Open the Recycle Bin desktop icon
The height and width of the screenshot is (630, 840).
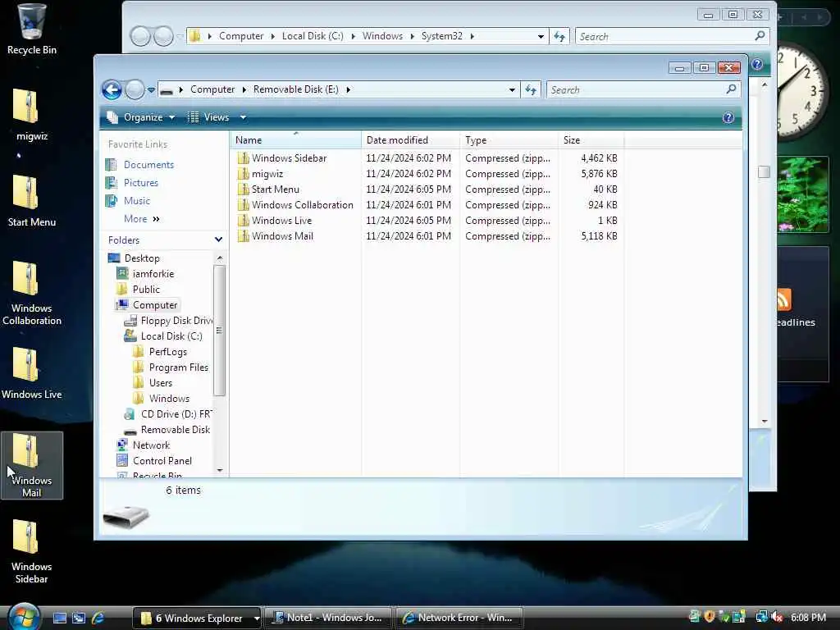(31, 30)
